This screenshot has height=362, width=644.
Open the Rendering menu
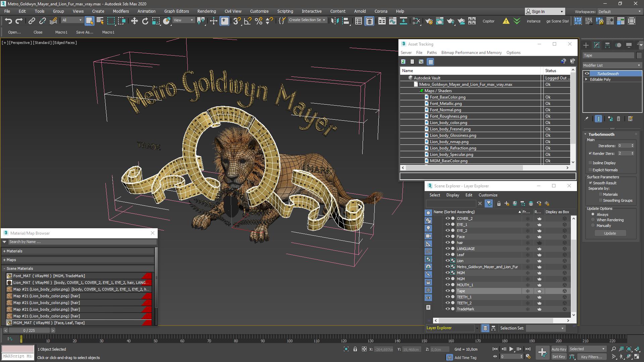pyautogui.click(x=206, y=11)
